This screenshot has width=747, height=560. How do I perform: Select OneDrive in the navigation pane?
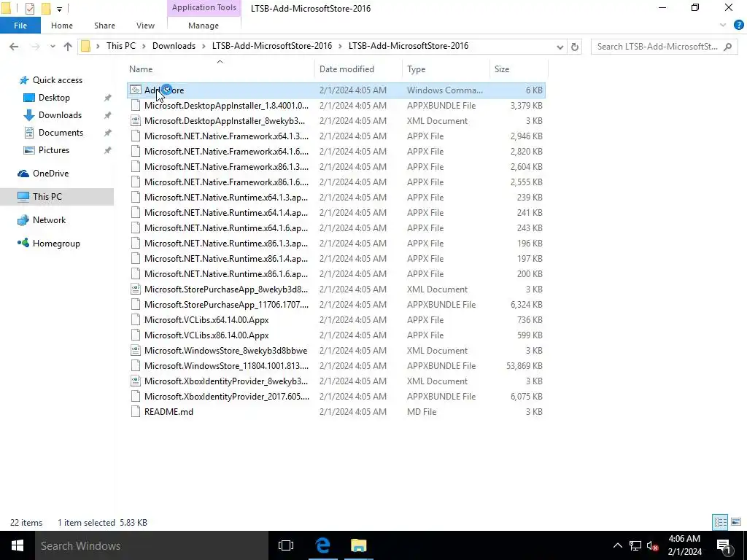pyautogui.click(x=50, y=174)
